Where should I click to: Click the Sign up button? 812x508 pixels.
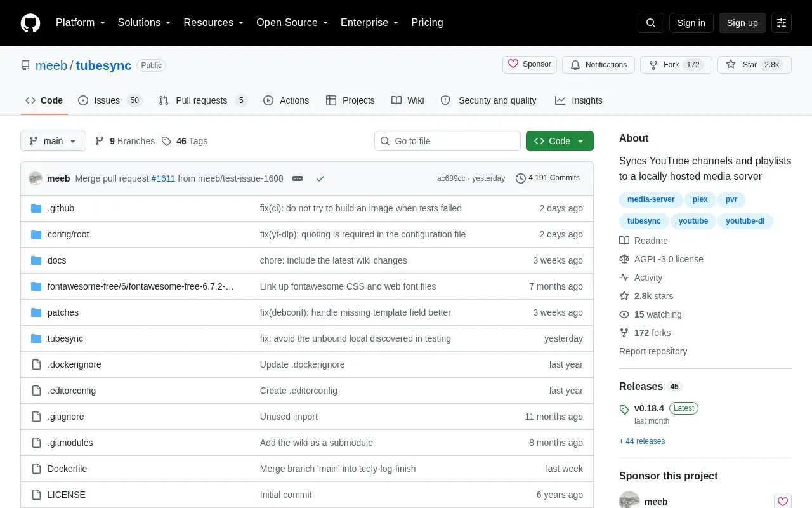(742, 23)
